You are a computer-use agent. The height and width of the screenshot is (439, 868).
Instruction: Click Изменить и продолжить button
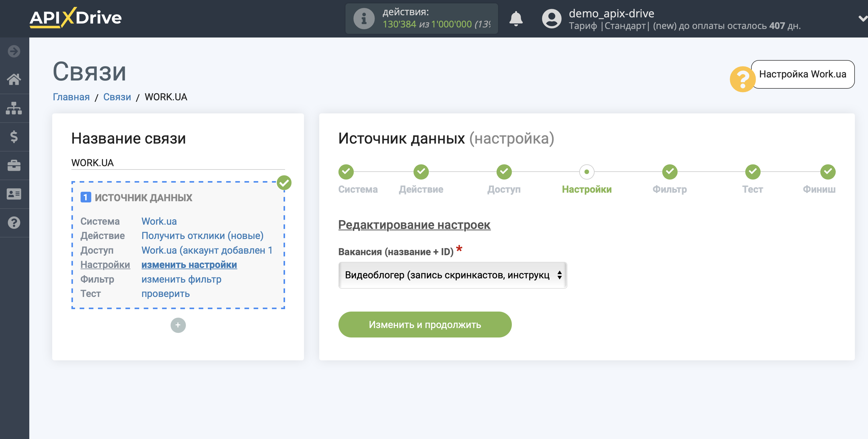click(425, 325)
